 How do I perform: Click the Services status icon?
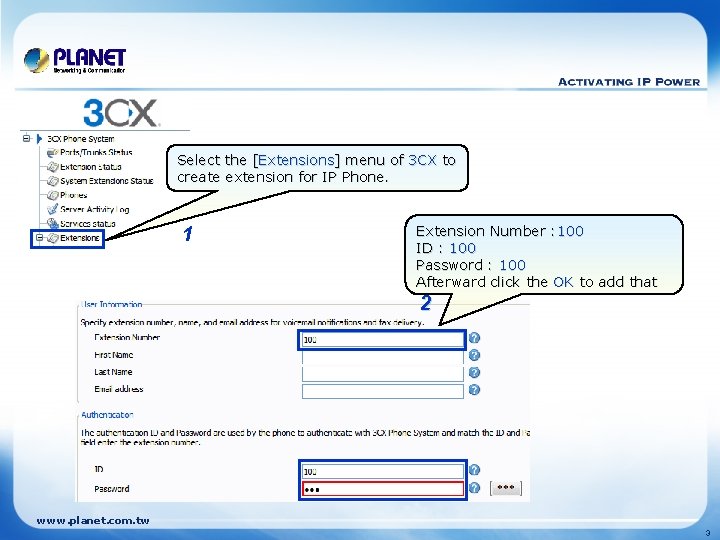[x=52, y=224]
